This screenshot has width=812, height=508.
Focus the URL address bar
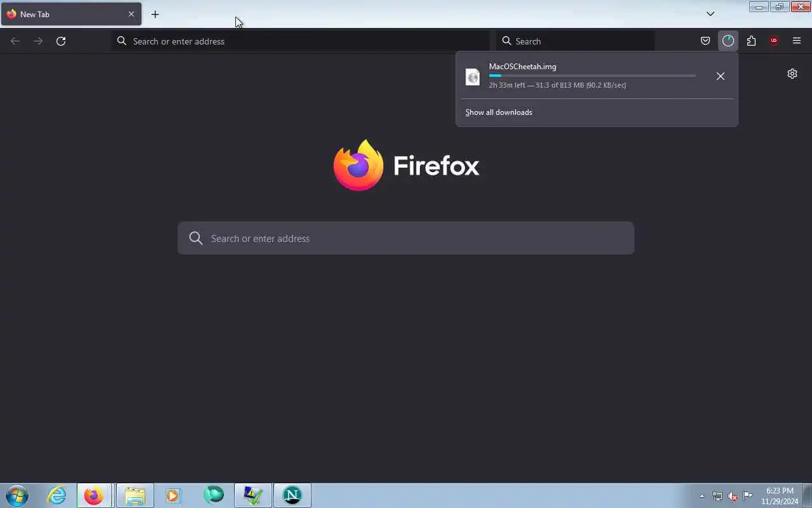pyautogui.click(x=301, y=41)
